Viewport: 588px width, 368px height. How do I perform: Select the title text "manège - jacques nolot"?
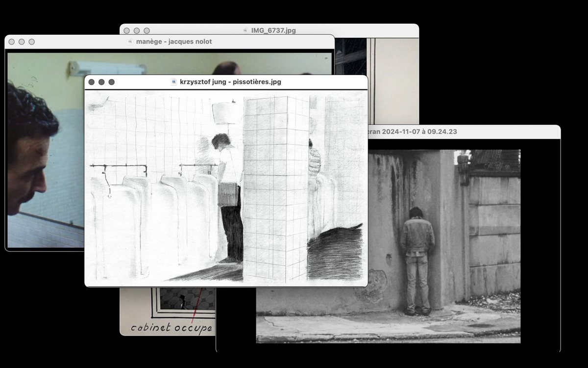(x=174, y=42)
